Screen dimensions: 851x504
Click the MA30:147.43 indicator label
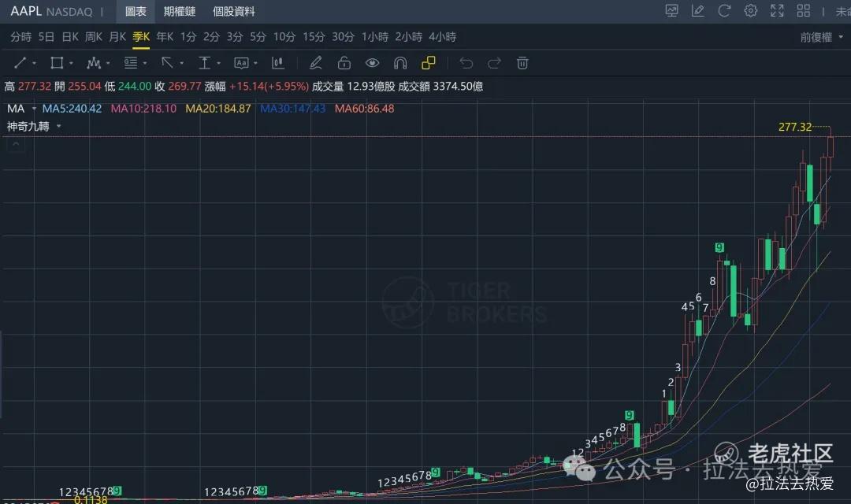point(292,109)
